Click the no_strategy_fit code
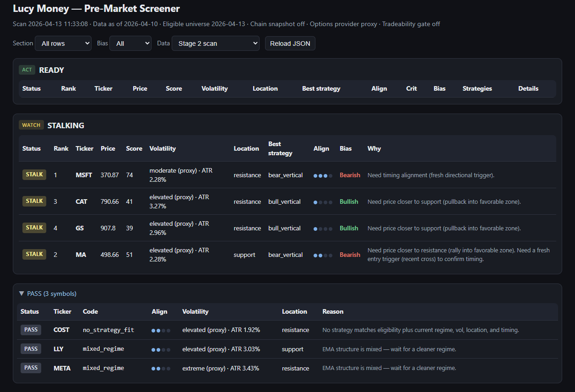The height and width of the screenshot is (392, 575). click(108, 330)
